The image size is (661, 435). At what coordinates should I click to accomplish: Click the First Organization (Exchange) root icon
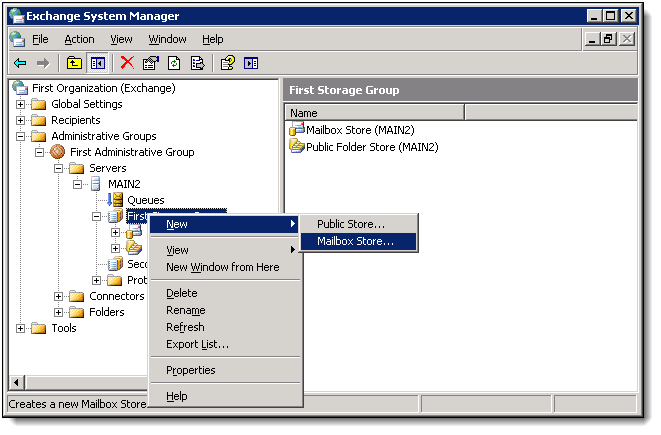20,88
